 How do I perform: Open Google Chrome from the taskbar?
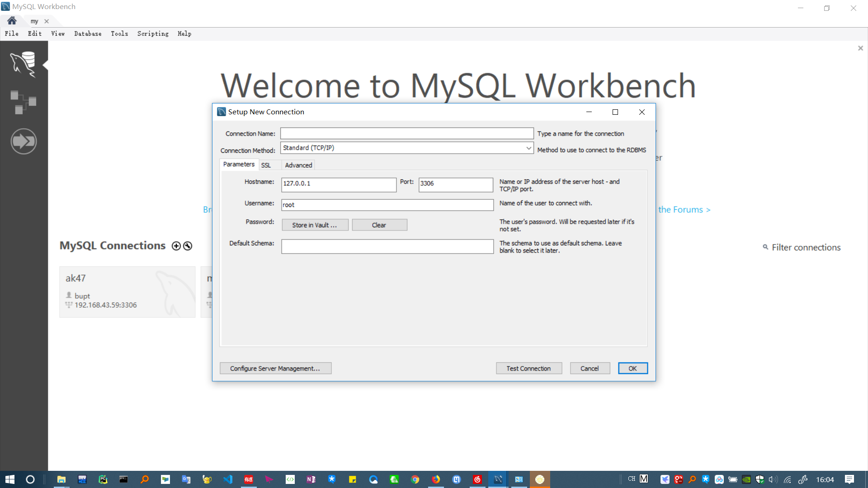[415, 479]
